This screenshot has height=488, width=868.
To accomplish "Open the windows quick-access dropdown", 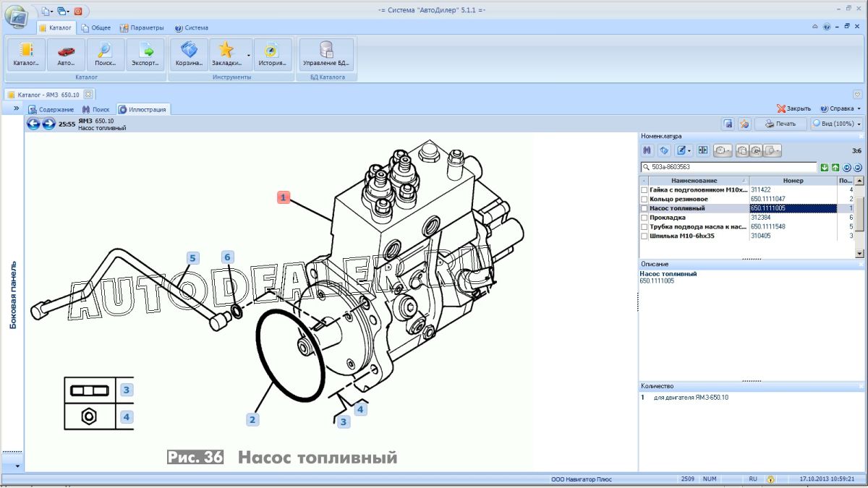I will click(x=64, y=11).
